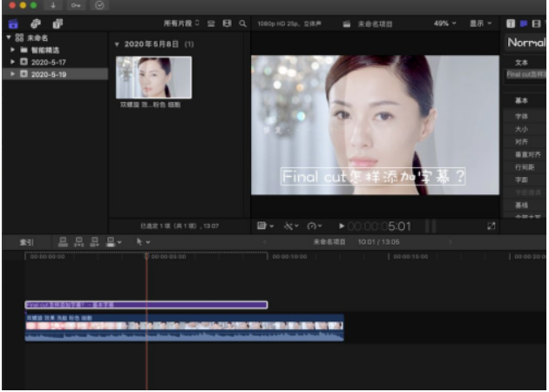The height and width of the screenshot is (392, 549).
Task: Show titles and generators sidebar icon
Action: point(58,24)
